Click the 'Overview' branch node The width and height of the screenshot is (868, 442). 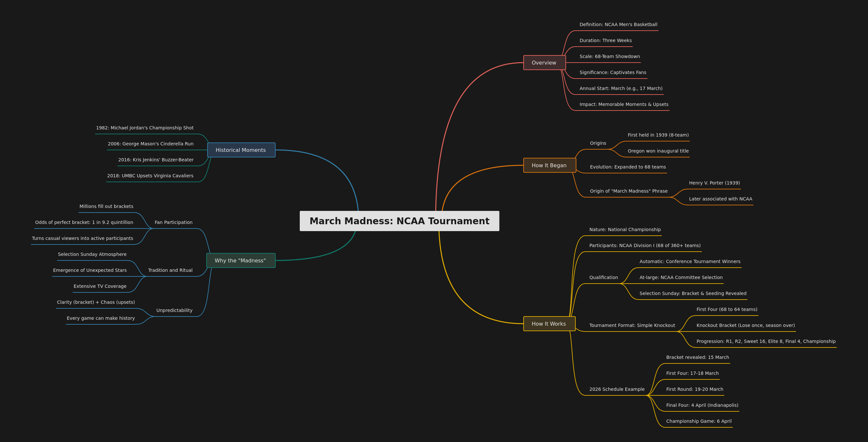coord(544,62)
